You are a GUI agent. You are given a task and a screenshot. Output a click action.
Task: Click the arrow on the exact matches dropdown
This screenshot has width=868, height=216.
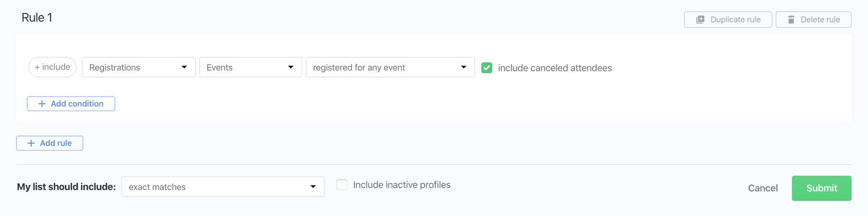(313, 187)
